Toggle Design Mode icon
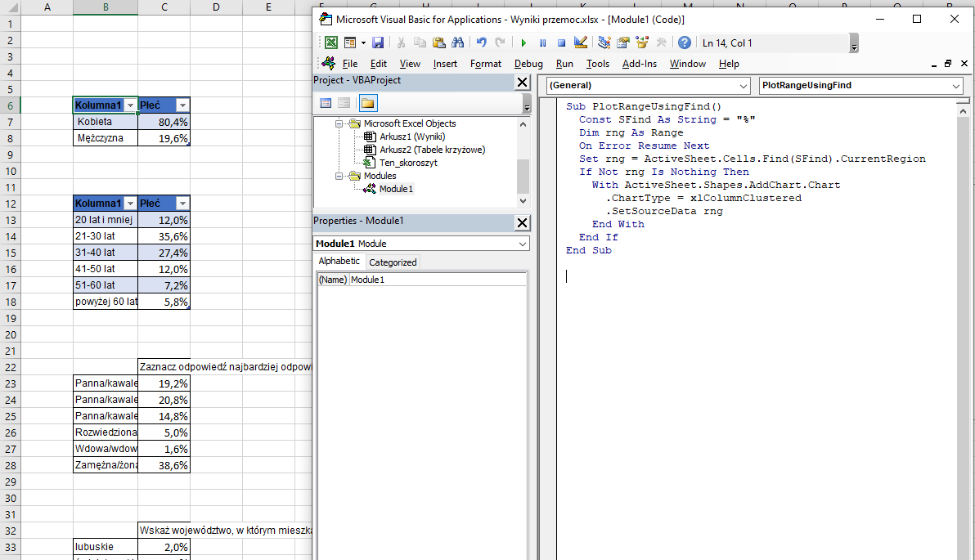Image resolution: width=975 pixels, height=560 pixels. [x=581, y=43]
